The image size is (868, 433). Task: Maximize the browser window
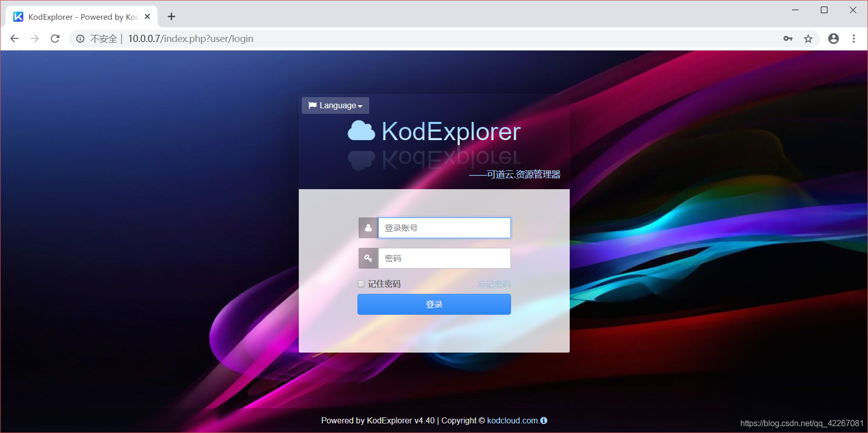click(x=824, y=10)
